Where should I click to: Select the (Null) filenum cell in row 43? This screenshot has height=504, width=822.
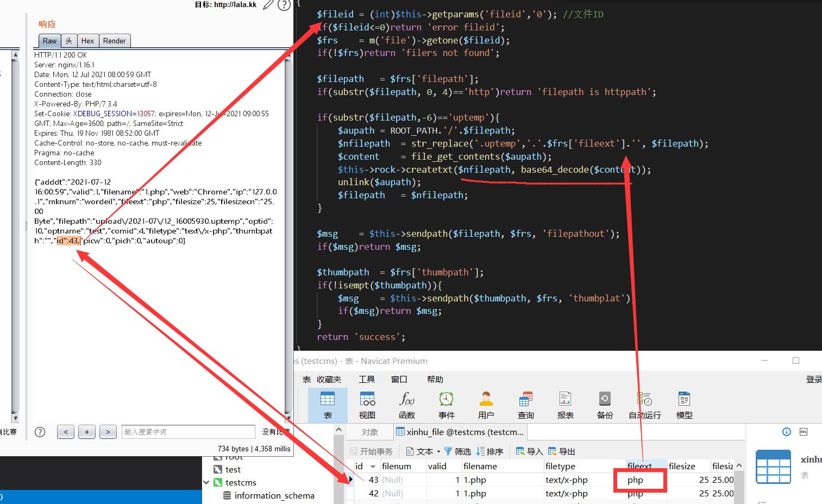403,480
